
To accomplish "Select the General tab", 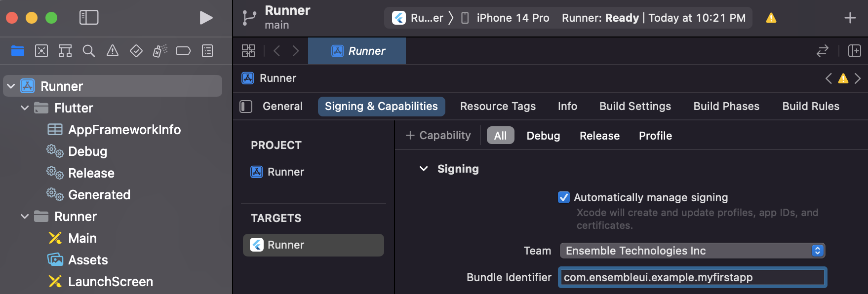I will [x=282, y=107].
